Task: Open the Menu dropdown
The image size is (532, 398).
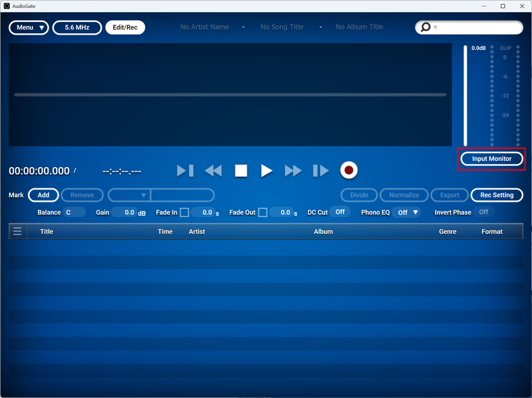Action: coord(29,27)
